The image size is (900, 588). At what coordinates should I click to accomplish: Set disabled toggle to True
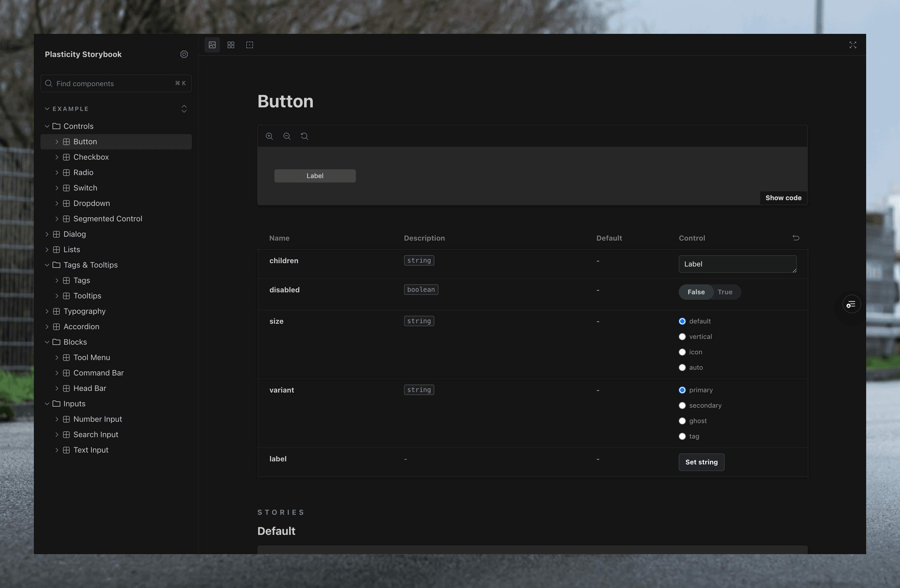[725, 292]
